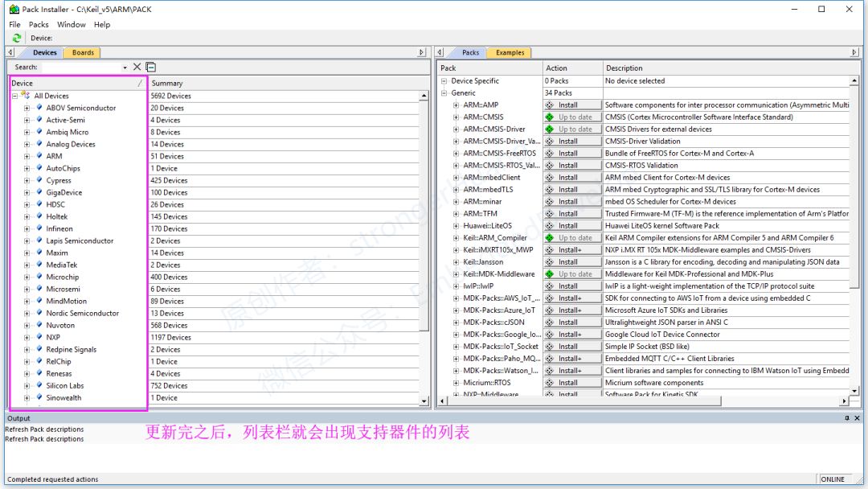
Task: Select the Infineon vendor icon
Action: [39, 228]
